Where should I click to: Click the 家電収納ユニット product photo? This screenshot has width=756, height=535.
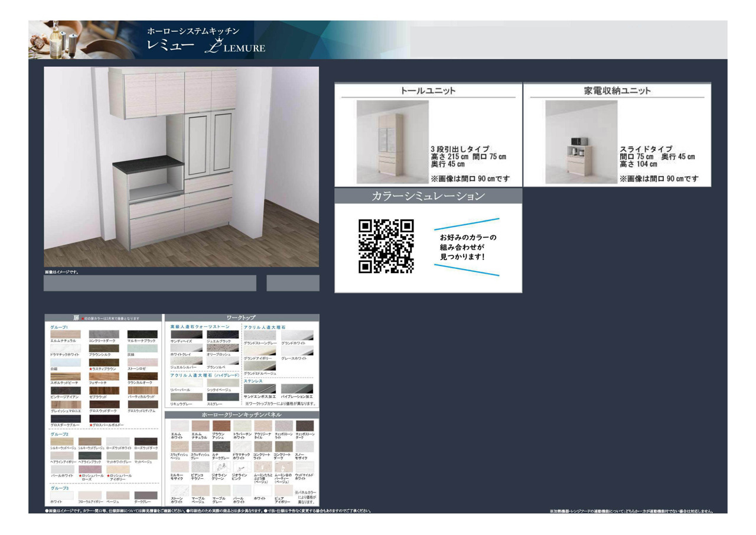(x=581, y=142)
